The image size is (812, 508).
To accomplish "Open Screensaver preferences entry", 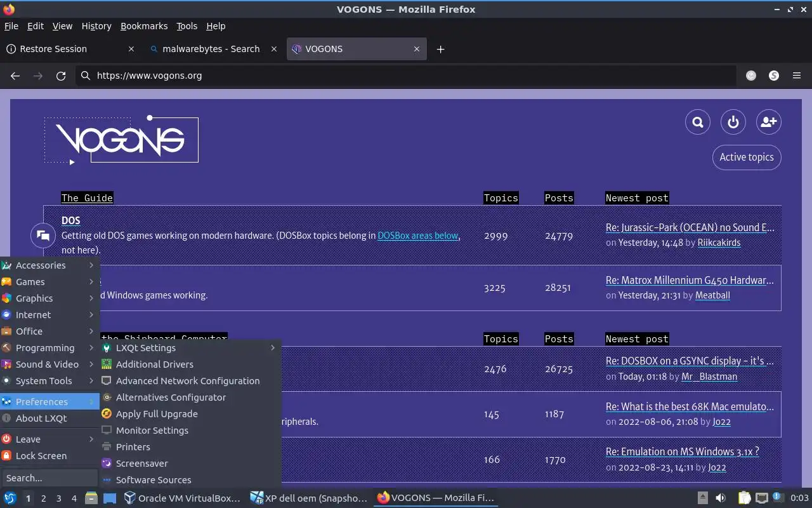I will pyautogui.click(x=190, y=464).
